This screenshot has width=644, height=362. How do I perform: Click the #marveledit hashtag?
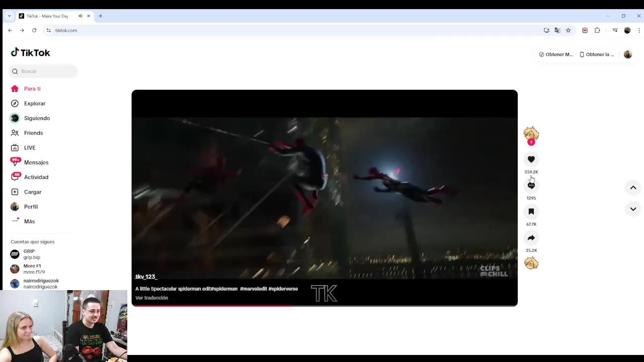[x=254, y=289]
